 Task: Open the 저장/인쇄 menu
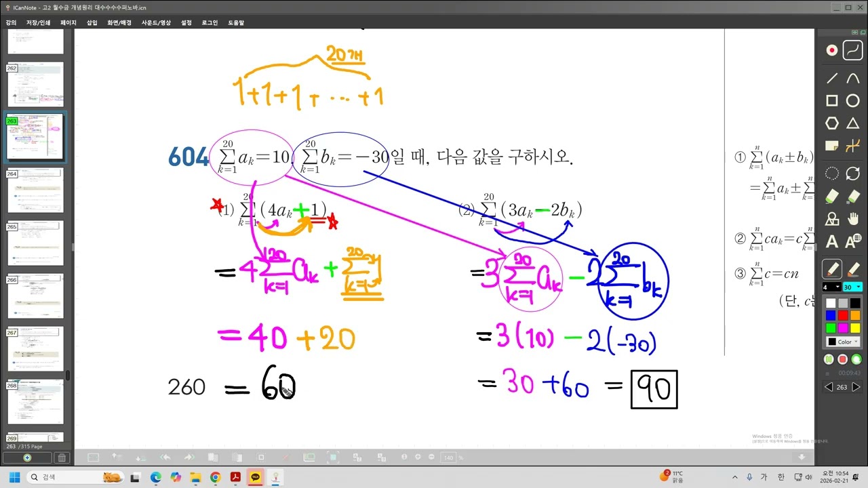point(38,22)
